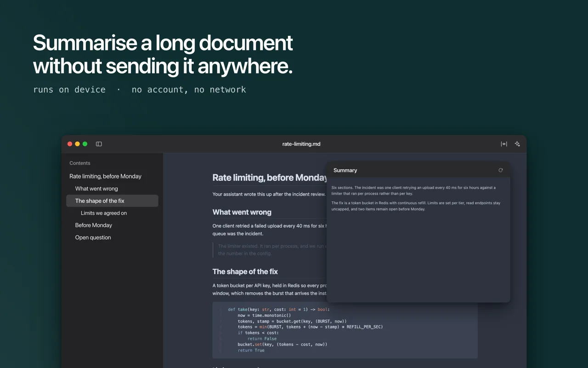Click the rate-limiting.md window title

pyautogui.click(x=301, y=144)
